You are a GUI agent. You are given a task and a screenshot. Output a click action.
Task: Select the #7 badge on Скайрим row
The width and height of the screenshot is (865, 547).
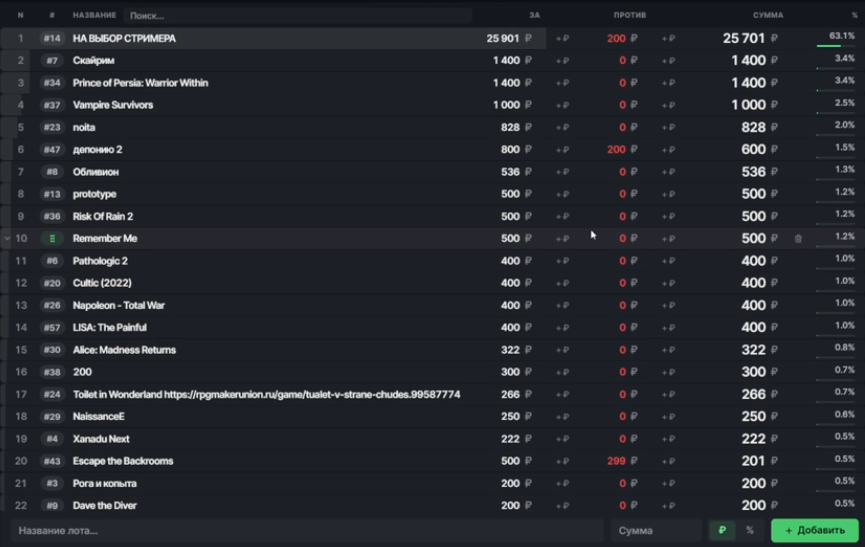pos(52,61)
